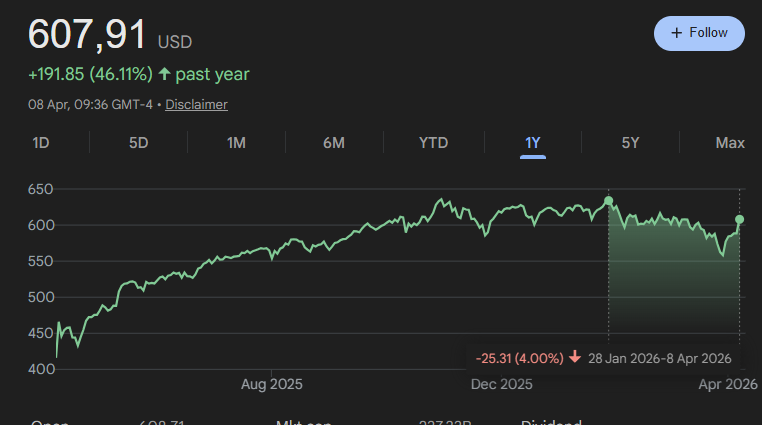This screenshot has width=762, height=425.
Task: Open the Disclaimer link
Action: pyautogui.click(x=196, y=104)
